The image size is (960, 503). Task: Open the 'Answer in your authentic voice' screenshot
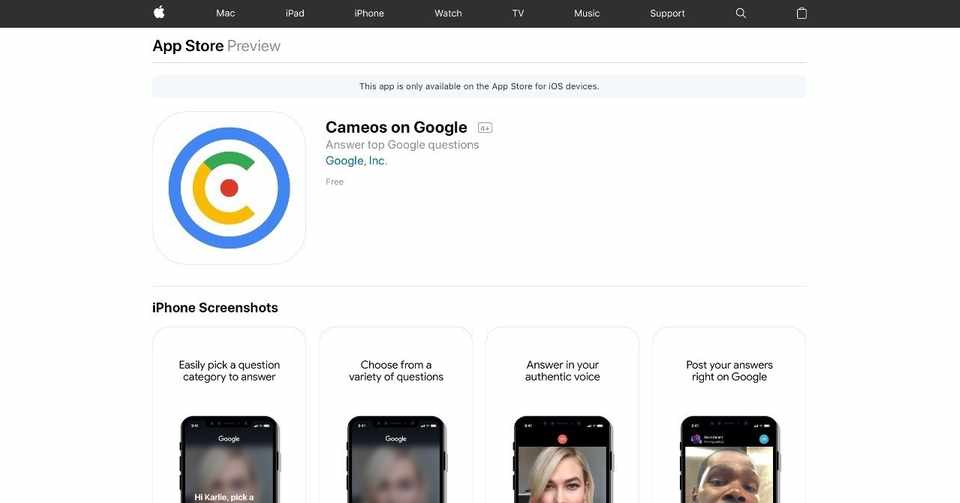[x=563, y=415]
